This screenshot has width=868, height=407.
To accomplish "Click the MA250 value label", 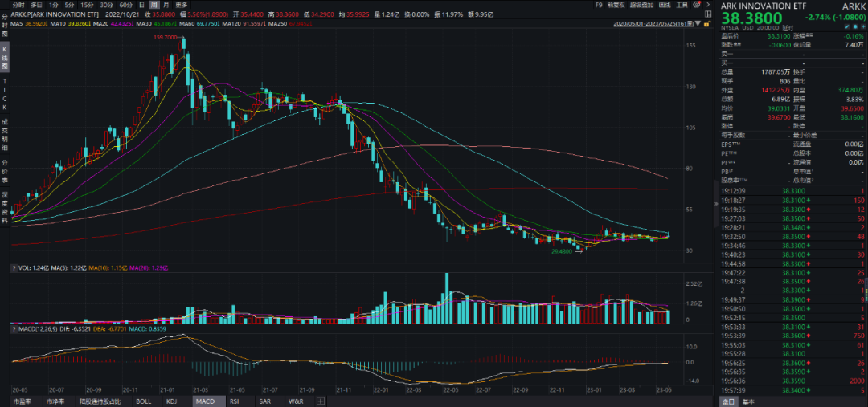I will click(289, 24).
